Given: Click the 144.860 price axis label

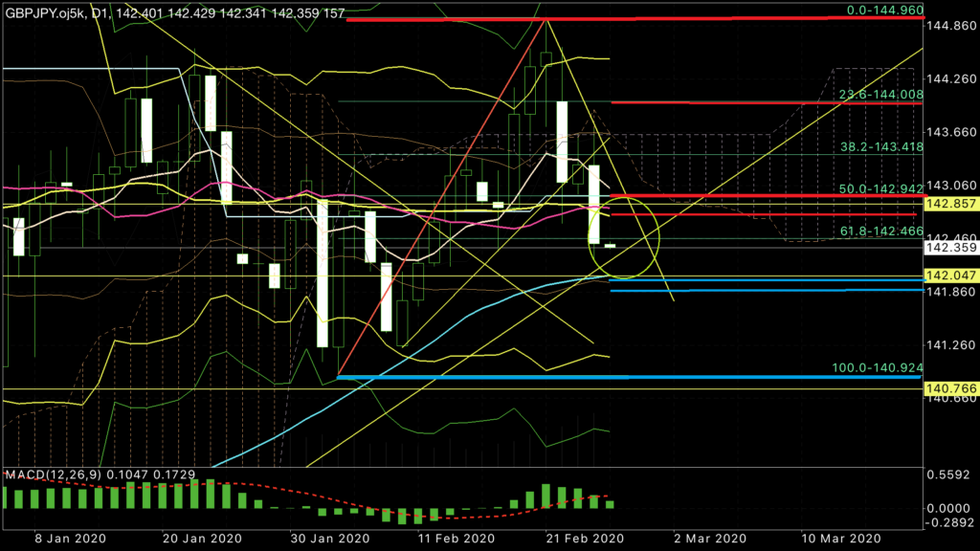Looking at the screenshot, I should [952, 26].
